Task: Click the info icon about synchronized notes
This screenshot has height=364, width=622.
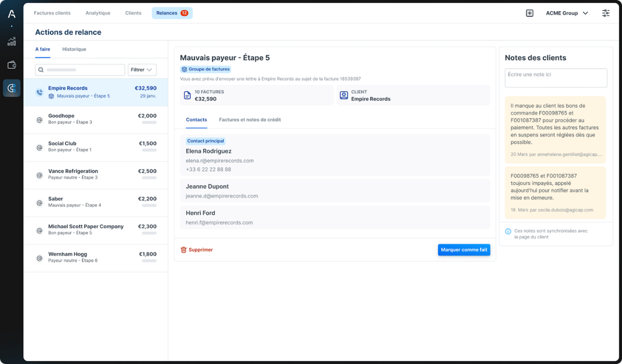Action: (x=508, y=231)
